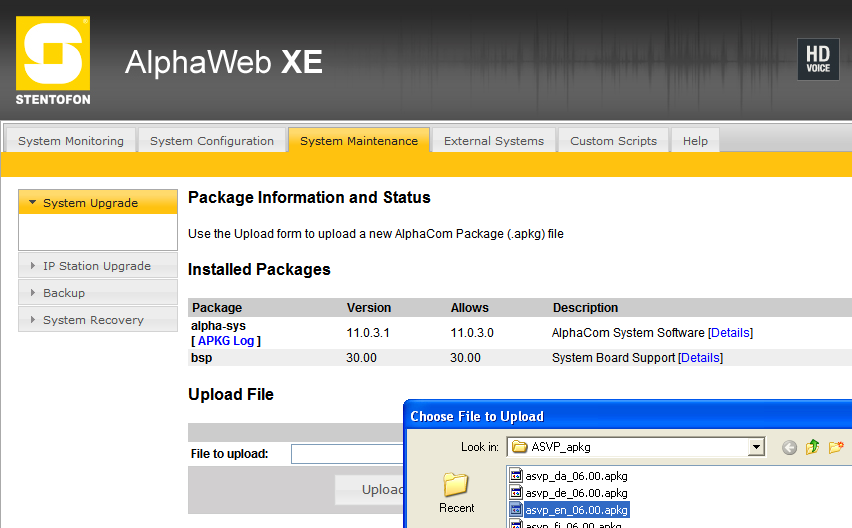
Task: Go to the External Systems tab
Action: [x=494, y=141]
